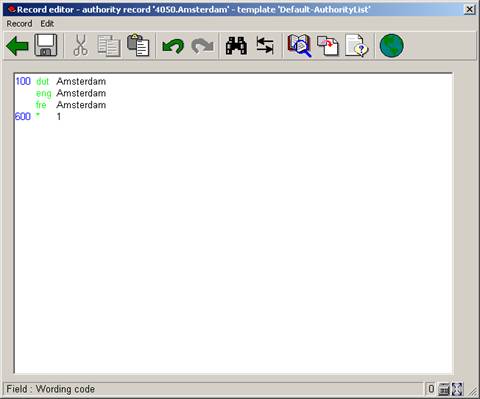Image resolution: width=480 pixels, height=399 pixels.
Task: Select the 'dut' language code
Action: tap(42, 82)
